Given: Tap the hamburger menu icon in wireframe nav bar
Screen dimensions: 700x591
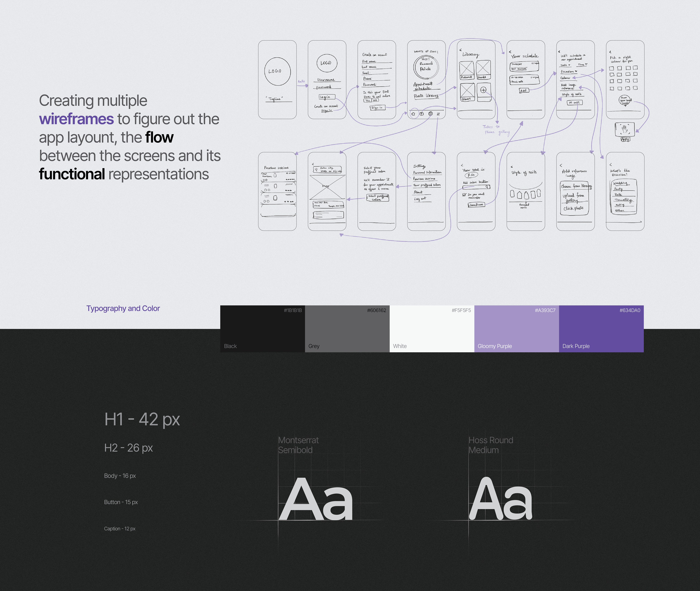Looking at the screenshot, I should [x=438, y=114].
